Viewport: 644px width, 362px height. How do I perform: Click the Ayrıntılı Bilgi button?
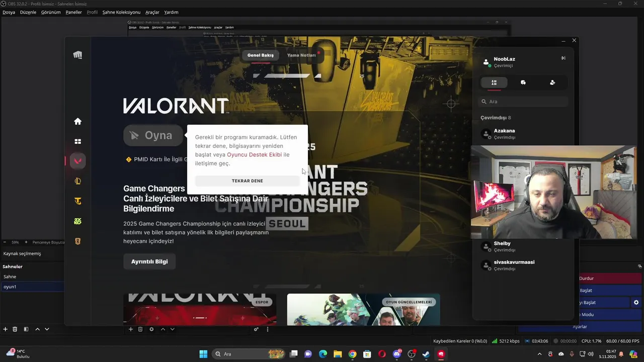coord(149,261)
